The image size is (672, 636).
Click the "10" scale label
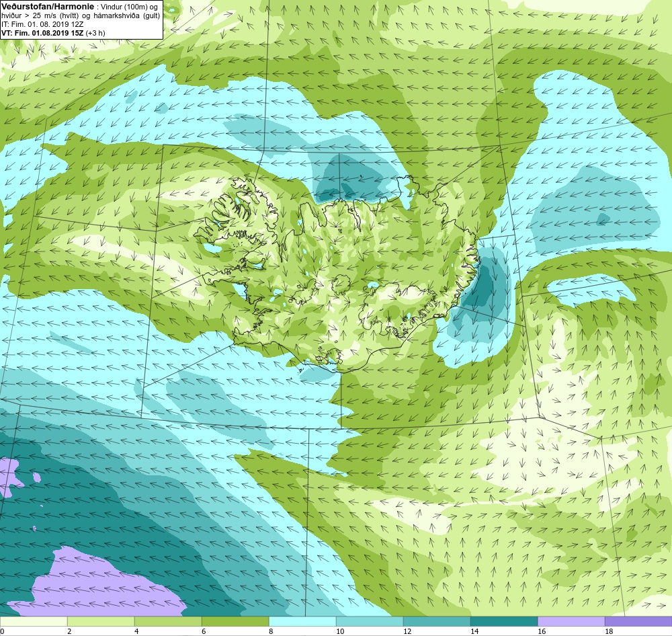340,631
